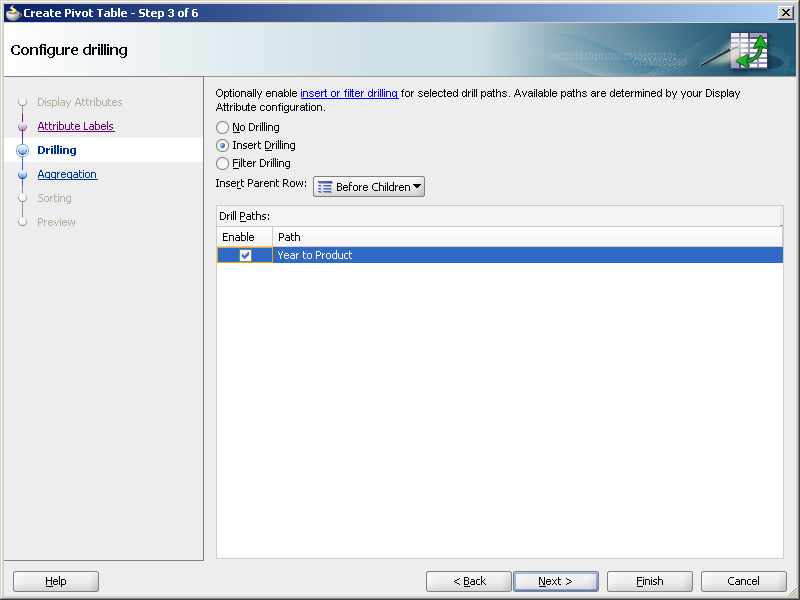Choose the Filter Drilling option
Viewport: 800px width, 600px height.
(x=222, y=163)
